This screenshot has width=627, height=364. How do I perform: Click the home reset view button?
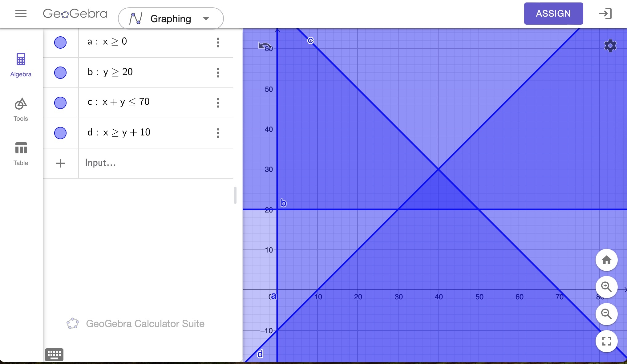606,260
